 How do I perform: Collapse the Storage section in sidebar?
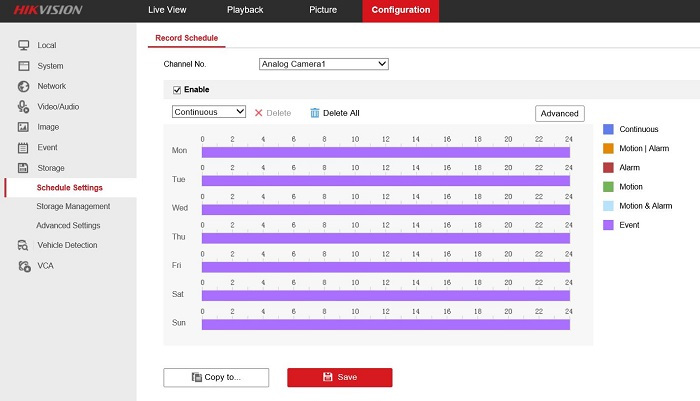click(50, 168)
